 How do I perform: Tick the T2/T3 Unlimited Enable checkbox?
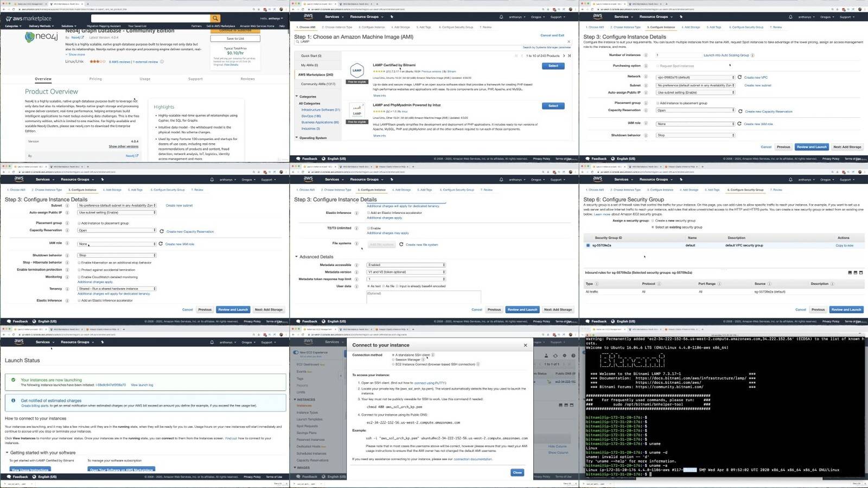point(368,228)
